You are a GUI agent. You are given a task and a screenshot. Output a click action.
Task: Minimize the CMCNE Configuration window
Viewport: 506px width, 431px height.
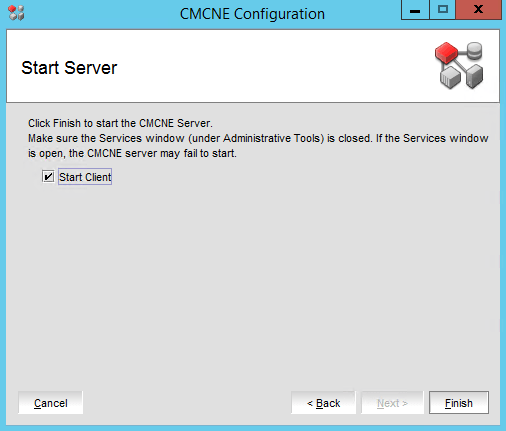pos(415,10)
